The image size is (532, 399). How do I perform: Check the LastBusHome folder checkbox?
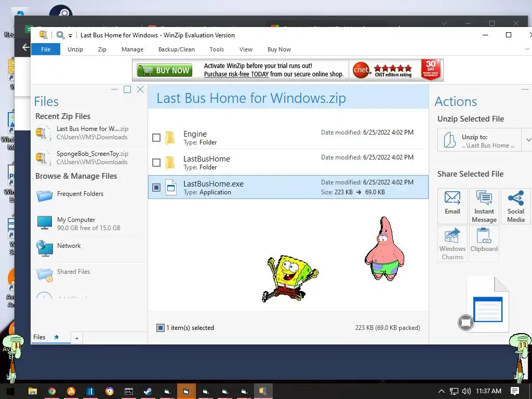156,163
